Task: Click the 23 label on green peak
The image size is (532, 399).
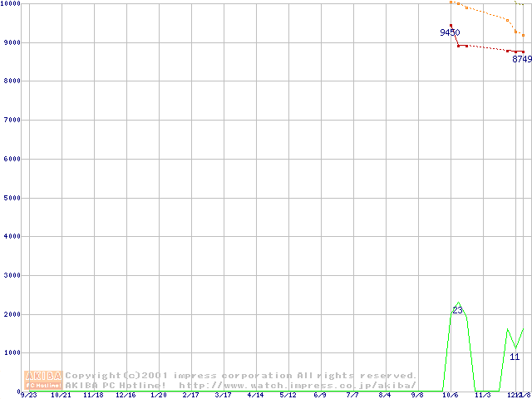Action: tap(457, 310)
